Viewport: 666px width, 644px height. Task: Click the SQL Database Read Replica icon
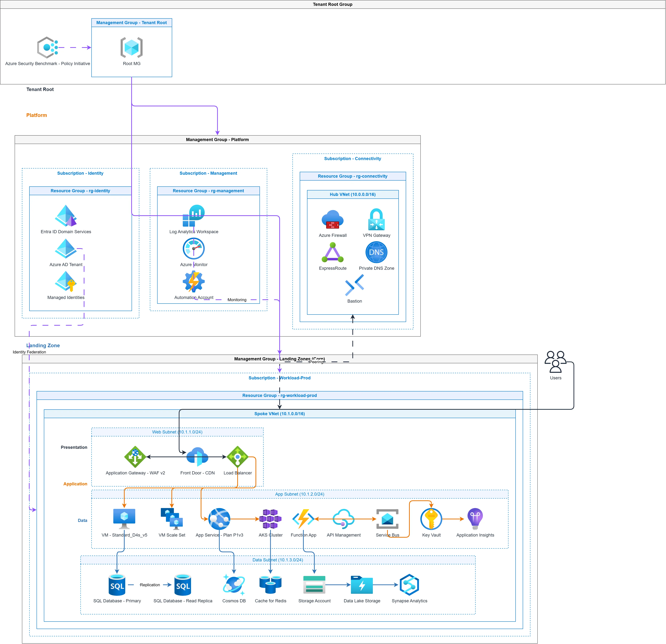(183, 585)
